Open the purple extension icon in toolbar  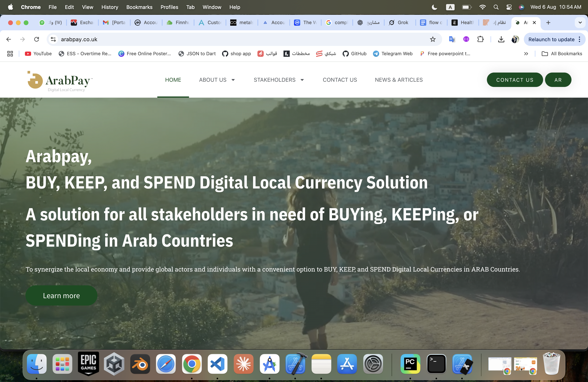tap(466, 39)
